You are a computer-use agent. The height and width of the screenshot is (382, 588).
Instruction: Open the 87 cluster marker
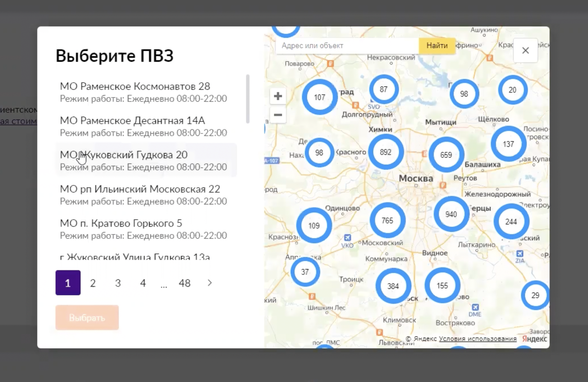coord(383,89)
